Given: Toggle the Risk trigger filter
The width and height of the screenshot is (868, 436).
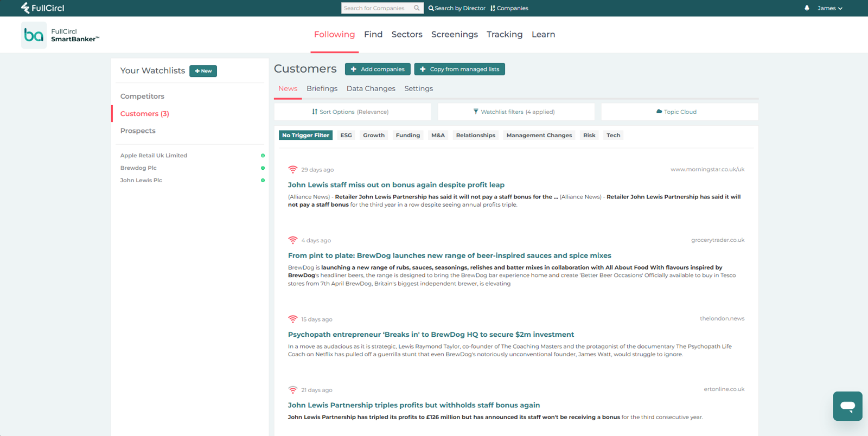Looking at the screenshot, I should click(x=589, y=136).
